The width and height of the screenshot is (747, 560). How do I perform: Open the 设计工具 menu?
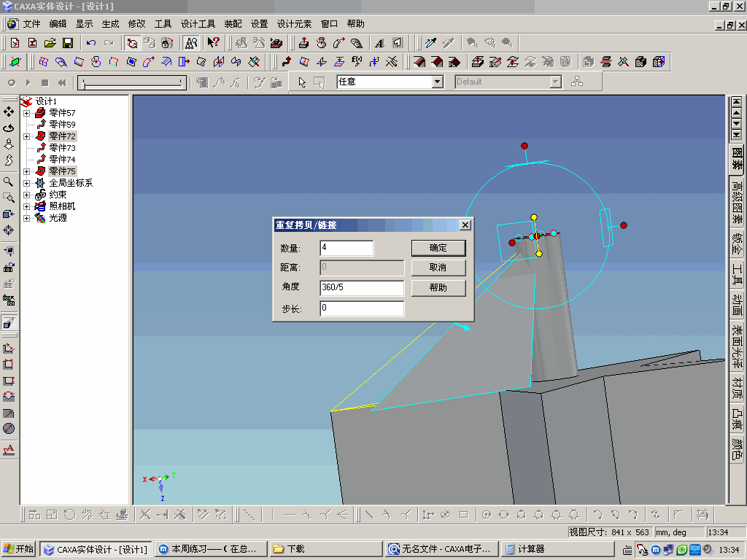[x=198, y=24]
